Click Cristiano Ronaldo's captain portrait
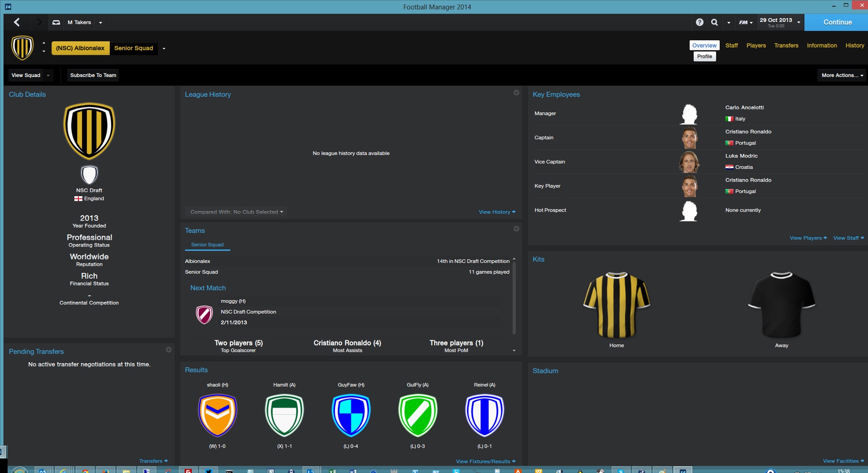This screenshot has width=868, height=473. click(689, 138)
